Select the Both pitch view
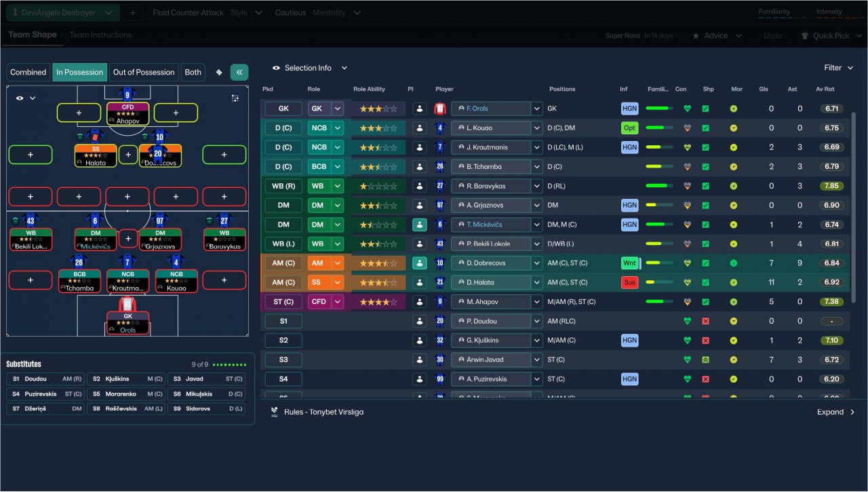 pos(193,73)
